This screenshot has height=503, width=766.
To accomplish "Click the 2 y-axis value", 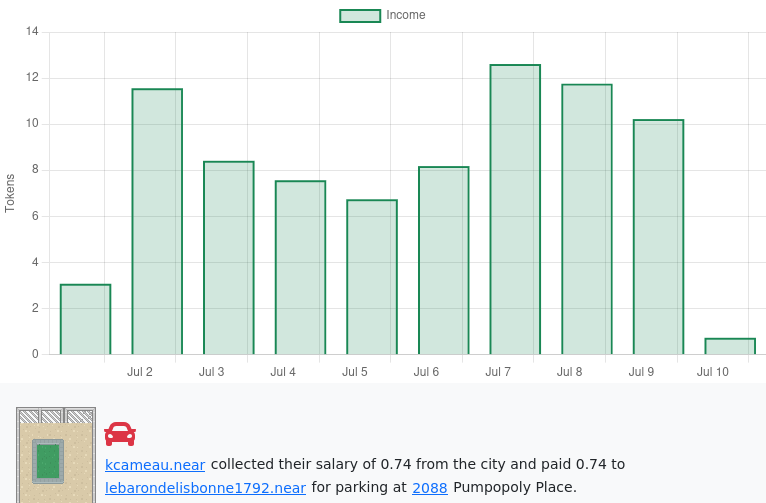I will [x=35, y=308].
